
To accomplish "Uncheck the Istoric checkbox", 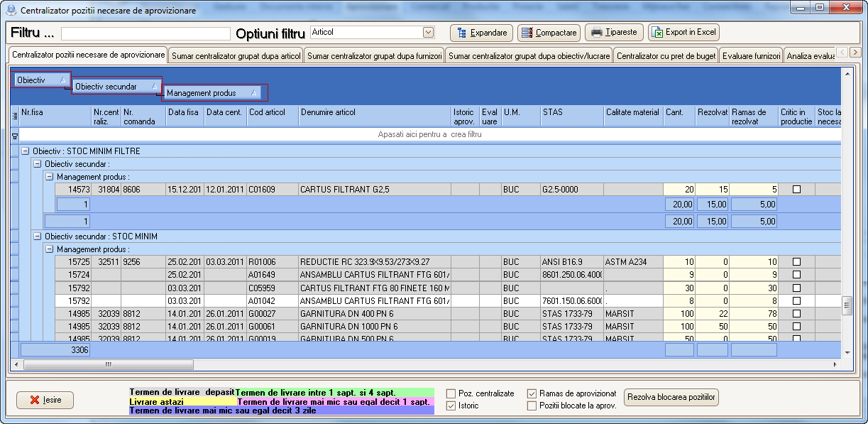I will pos(451,406).
